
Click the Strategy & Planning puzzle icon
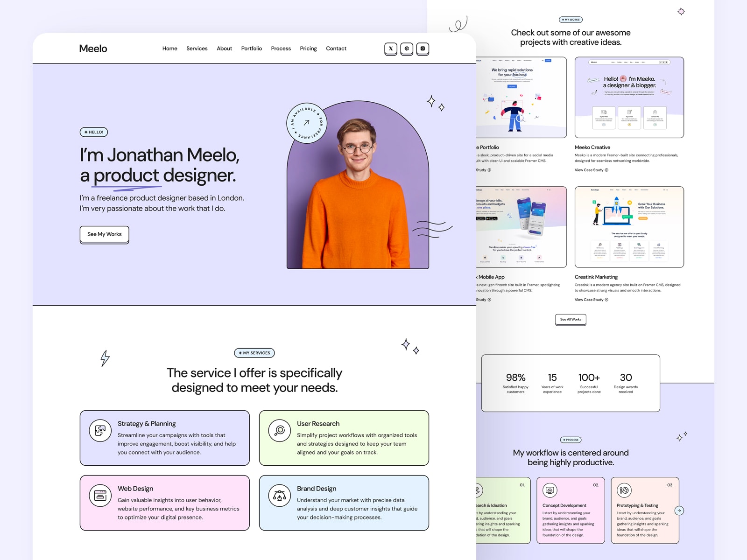100,431
